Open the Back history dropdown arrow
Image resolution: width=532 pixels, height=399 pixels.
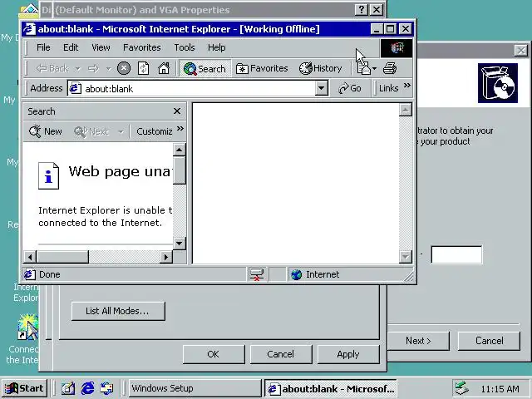pyautogui.click(x=77, y=69)
